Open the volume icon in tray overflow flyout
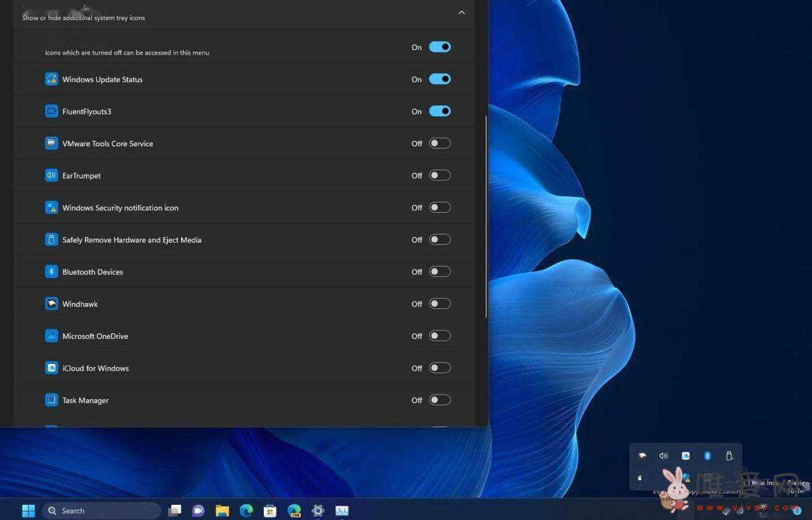Viewport: 812px width, 520px height. coord(664,456)
